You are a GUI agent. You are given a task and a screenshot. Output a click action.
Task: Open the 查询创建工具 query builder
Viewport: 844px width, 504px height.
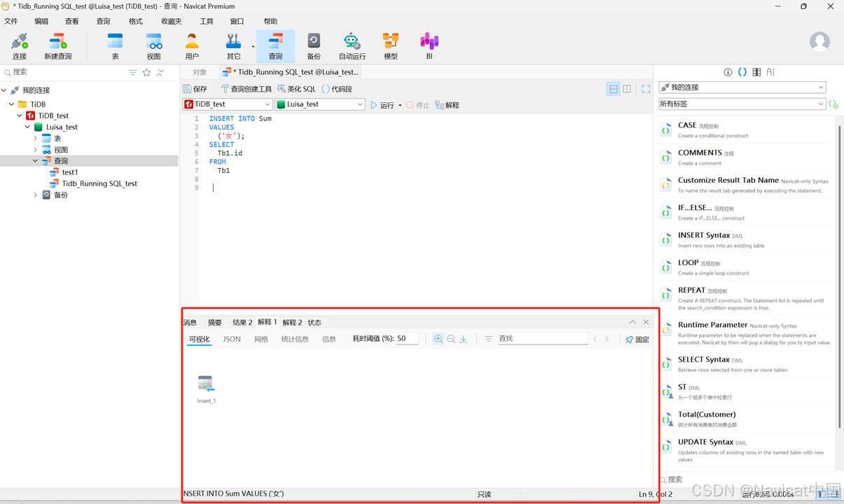[x=246, y=89]
